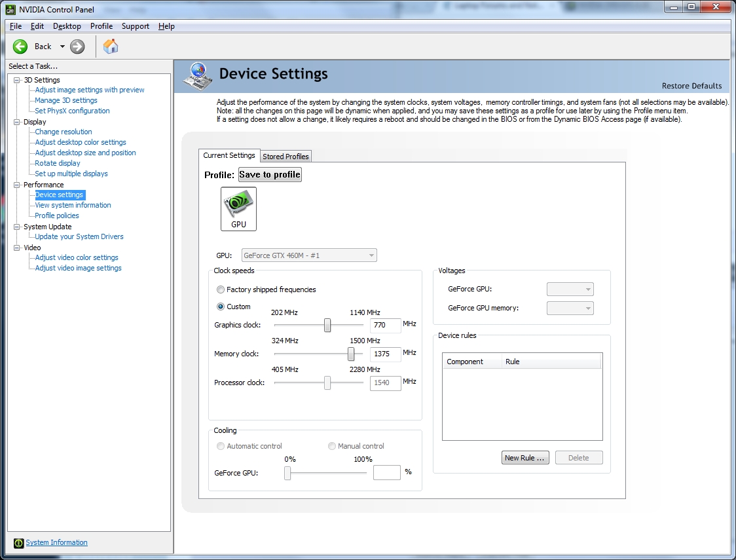Viewport: 736px width, 560px height.
Task: Collapse the Performance tree node
Action: 17,185
